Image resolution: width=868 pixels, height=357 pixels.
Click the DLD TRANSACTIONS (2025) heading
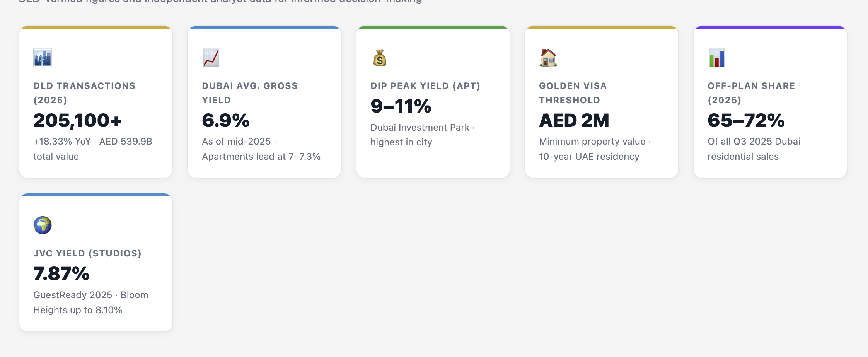click(x=85, y=93)
